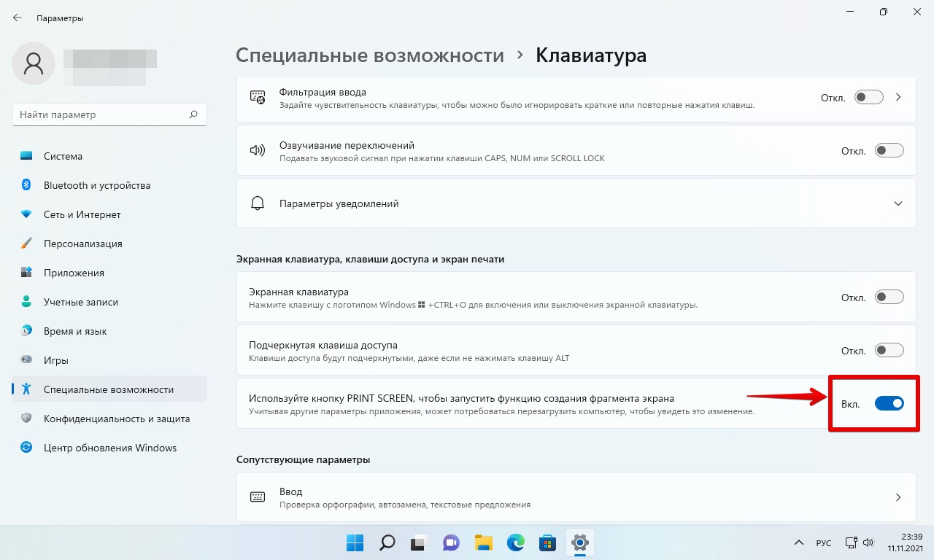Open Task View on the taskbar

point(419,542)
